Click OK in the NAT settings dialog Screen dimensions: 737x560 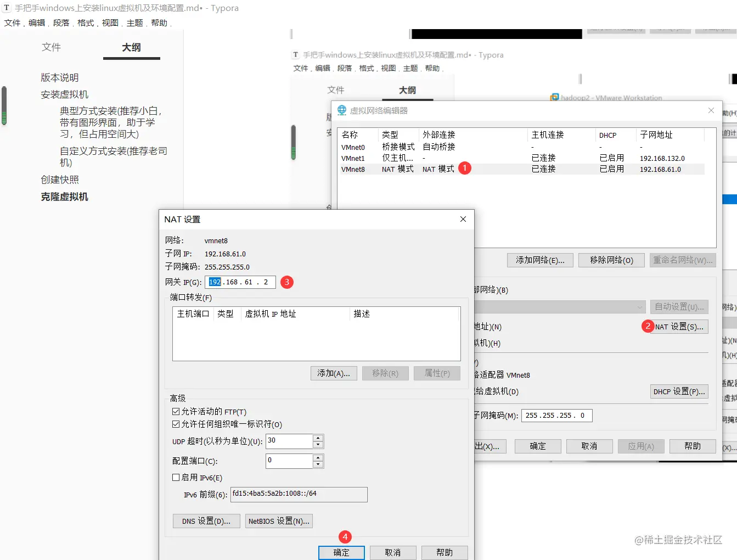click(x=341, y=552)
